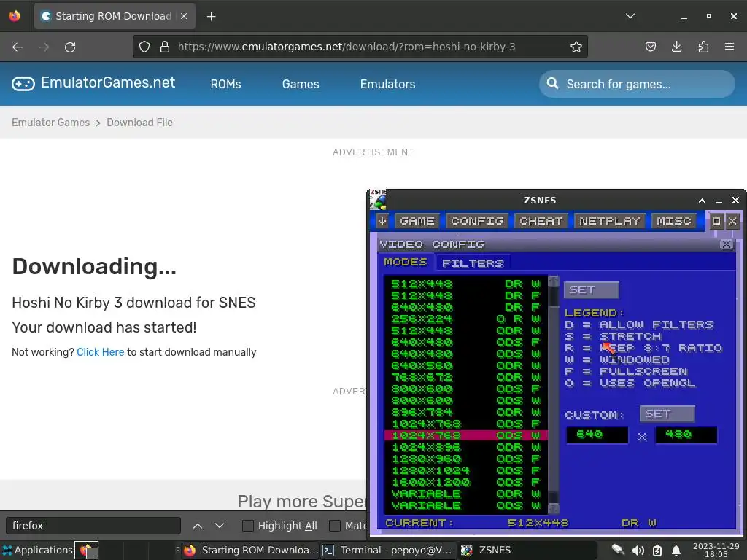747x560 pixels.
Task: Open Firefox downloads panel
Action: (676, 47)
